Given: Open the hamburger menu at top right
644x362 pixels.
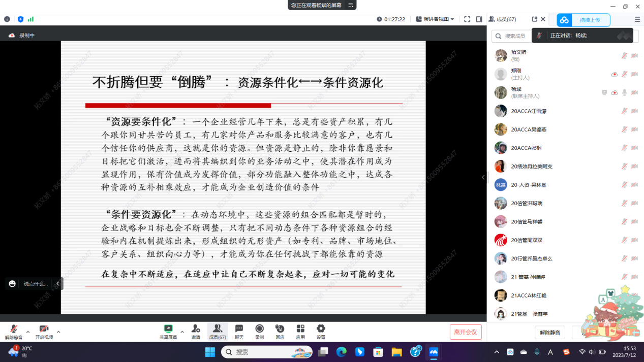Looking at the screenshot, I should (x=637, y=20).
